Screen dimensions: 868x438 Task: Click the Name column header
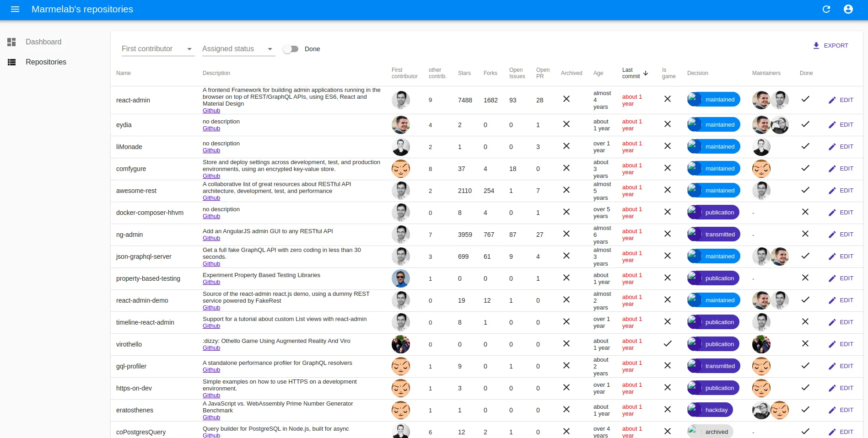point(124,73)
